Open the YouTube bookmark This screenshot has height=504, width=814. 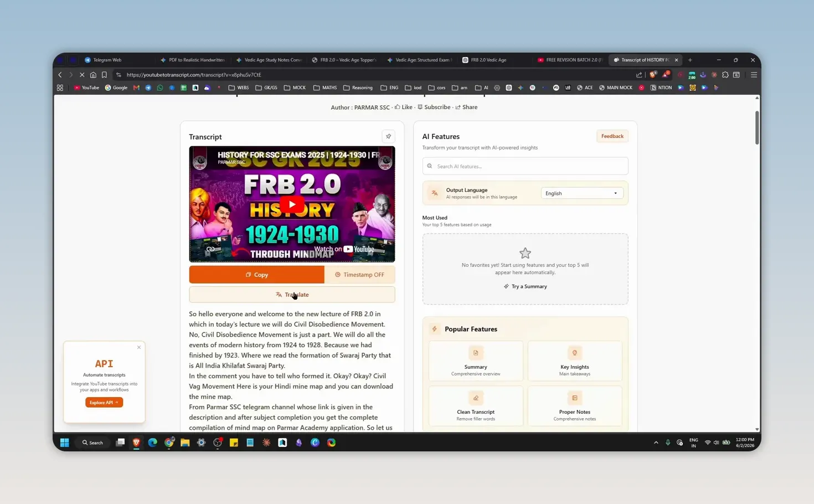(86, 88)
